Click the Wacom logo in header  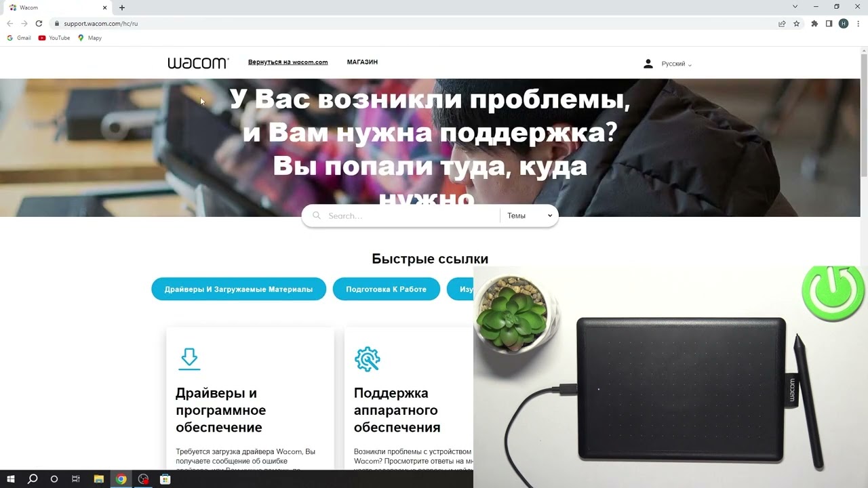[x=198, y=63]
